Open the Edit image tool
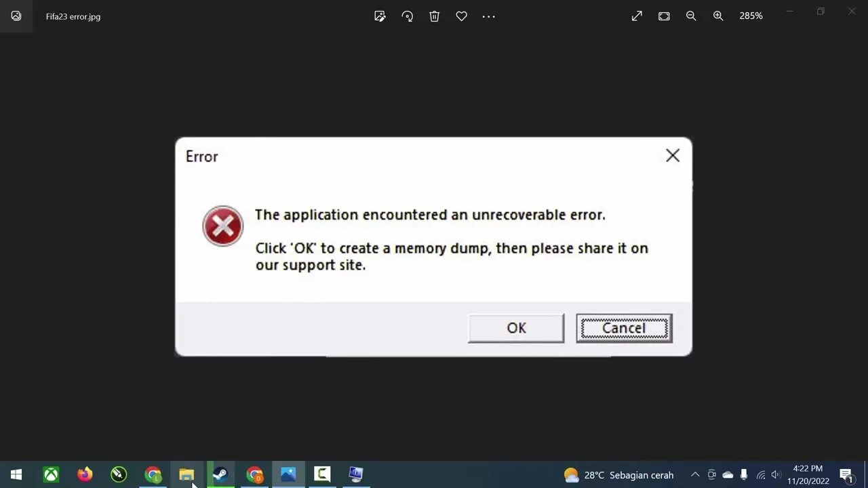This screenshot has height=488, width=868. 380,16
